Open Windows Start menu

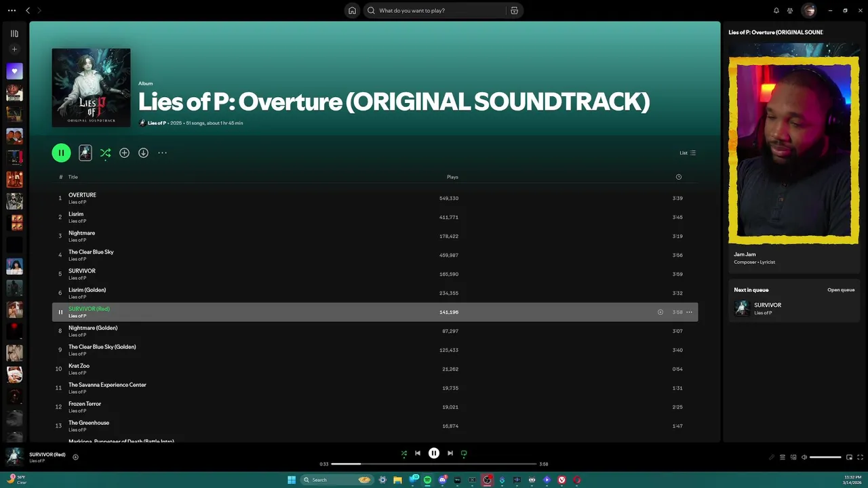pos(292,480)
